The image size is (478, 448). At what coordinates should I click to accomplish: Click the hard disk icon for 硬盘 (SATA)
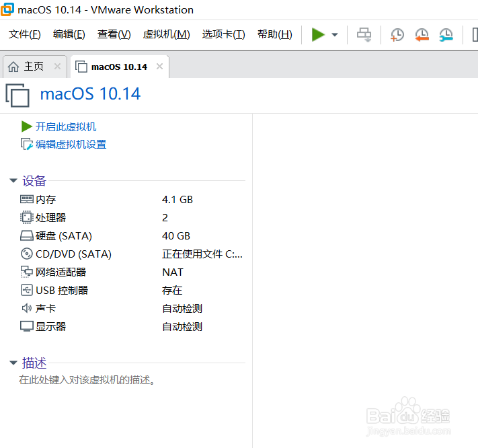(x=26, y=235)
